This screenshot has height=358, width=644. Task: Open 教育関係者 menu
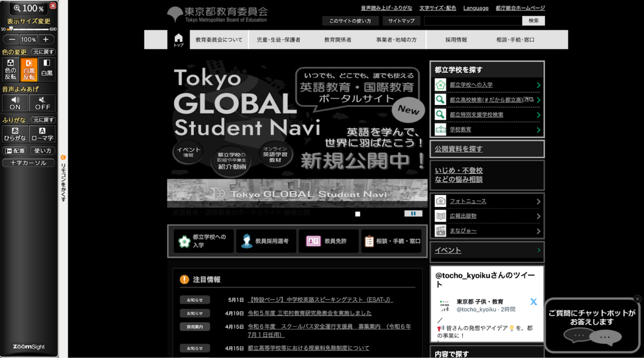point(338,40)
